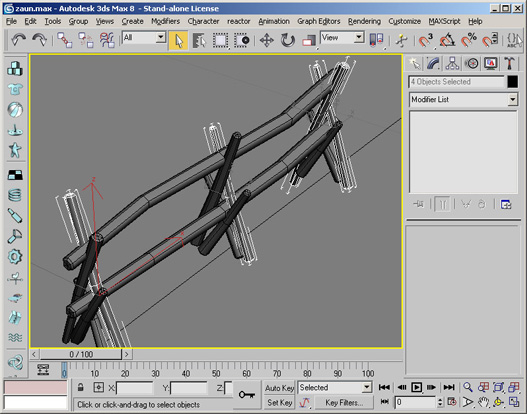Go to End of animation

[449, 387]
